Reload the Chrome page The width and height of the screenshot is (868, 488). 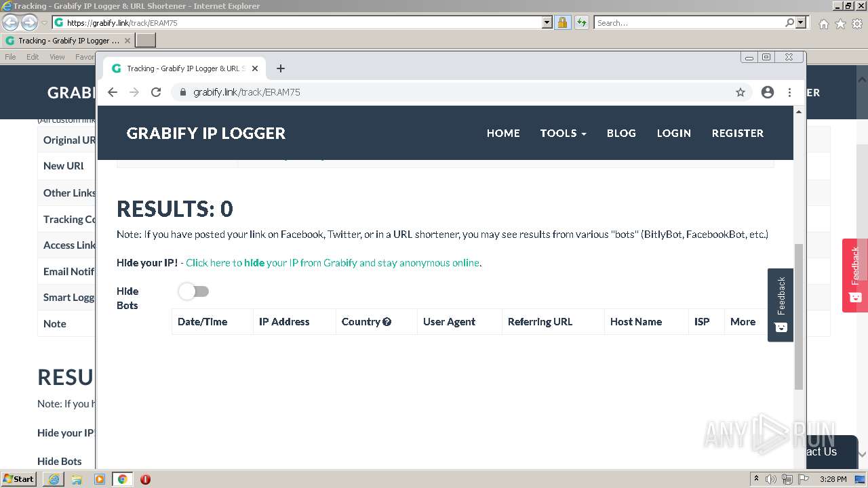(x=156, y=92)
